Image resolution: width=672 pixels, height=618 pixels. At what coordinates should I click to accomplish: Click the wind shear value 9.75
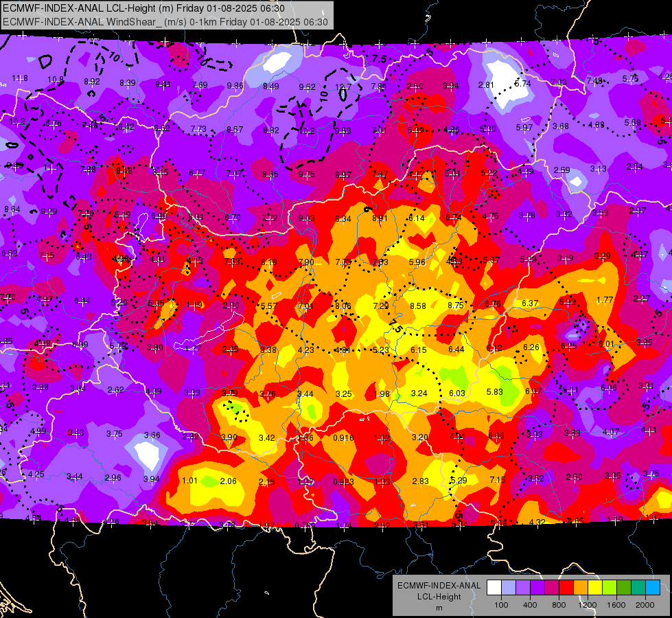click(306, 174)
